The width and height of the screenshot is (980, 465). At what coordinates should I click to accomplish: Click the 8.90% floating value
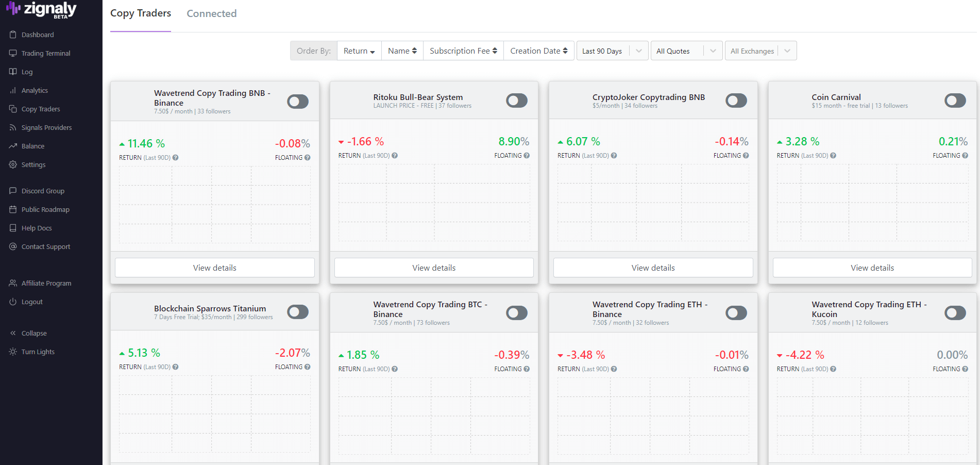[x=514, y=141]
